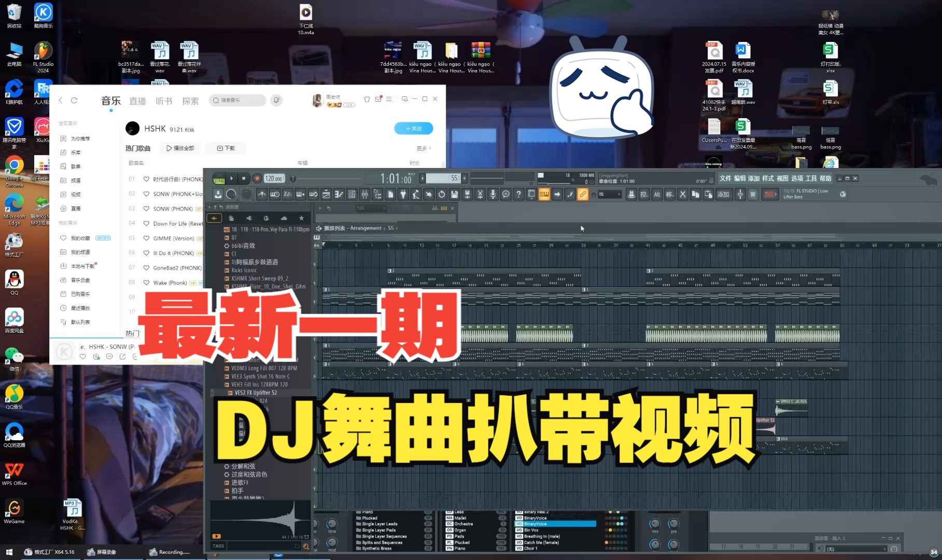Image resolution: width=942 pixels, height=560 pixels.
Task: Click the 添加 button in the FL toolbar
Action: [723, 194]
